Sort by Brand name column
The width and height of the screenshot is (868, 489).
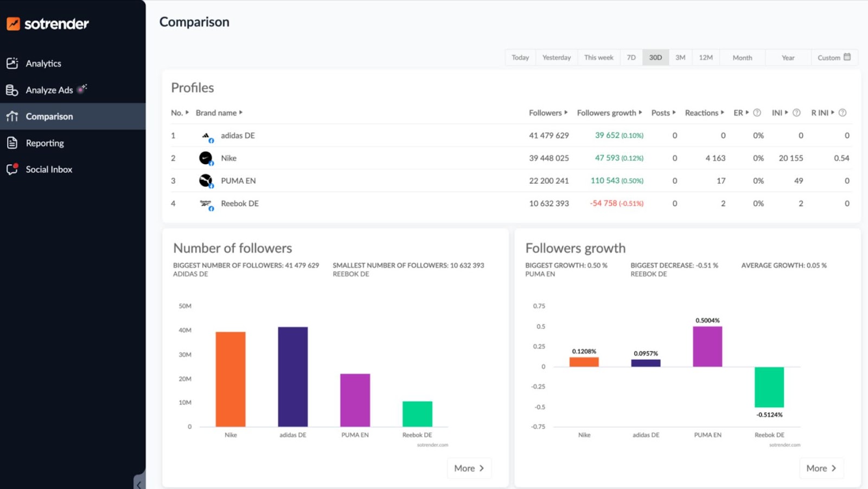[x=219, y=113]
